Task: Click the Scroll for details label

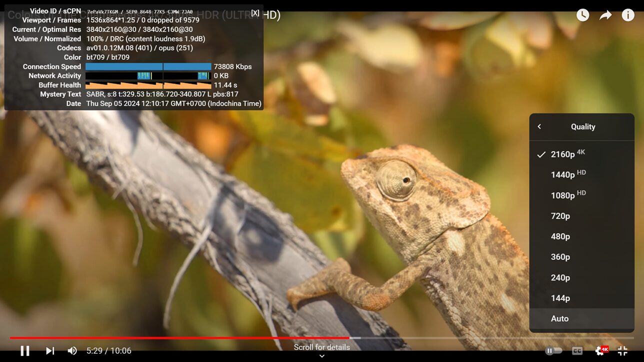Action: [322, 347]
